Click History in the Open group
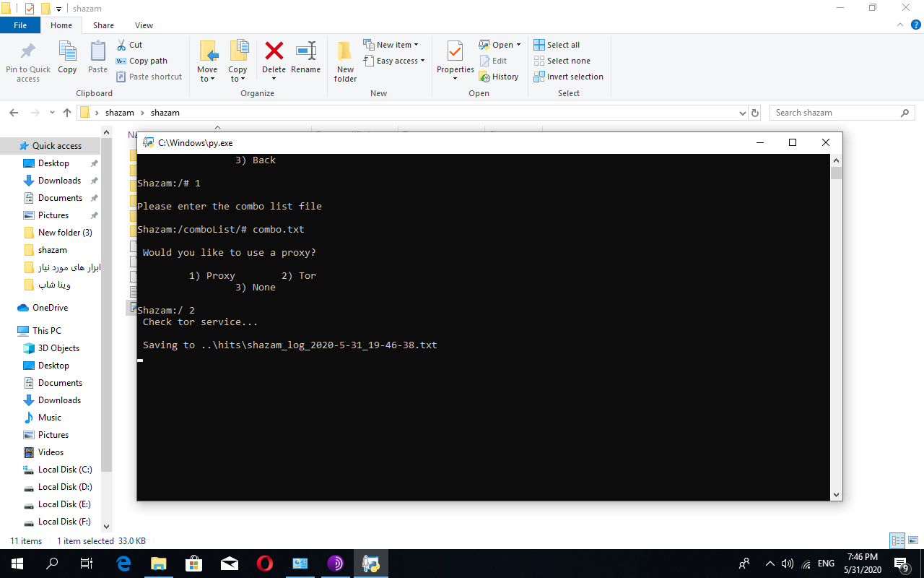 pyautogui.click(x=499, y=77)
